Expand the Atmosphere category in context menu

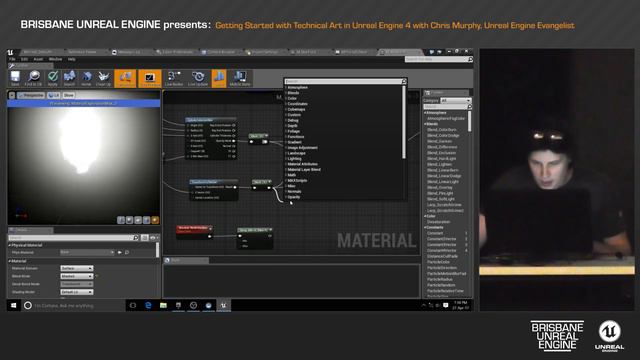pos(297,87)
